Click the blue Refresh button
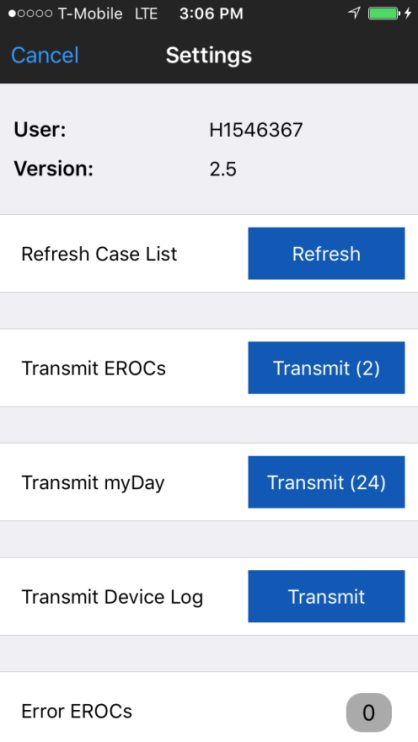This screenshot has height=742, width=418. click(x=326, y=253)
